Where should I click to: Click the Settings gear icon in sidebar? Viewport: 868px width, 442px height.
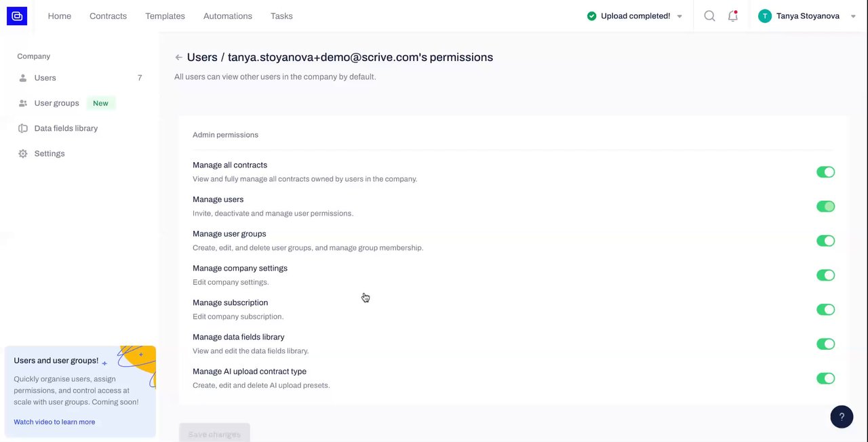(x=23, y=154)
